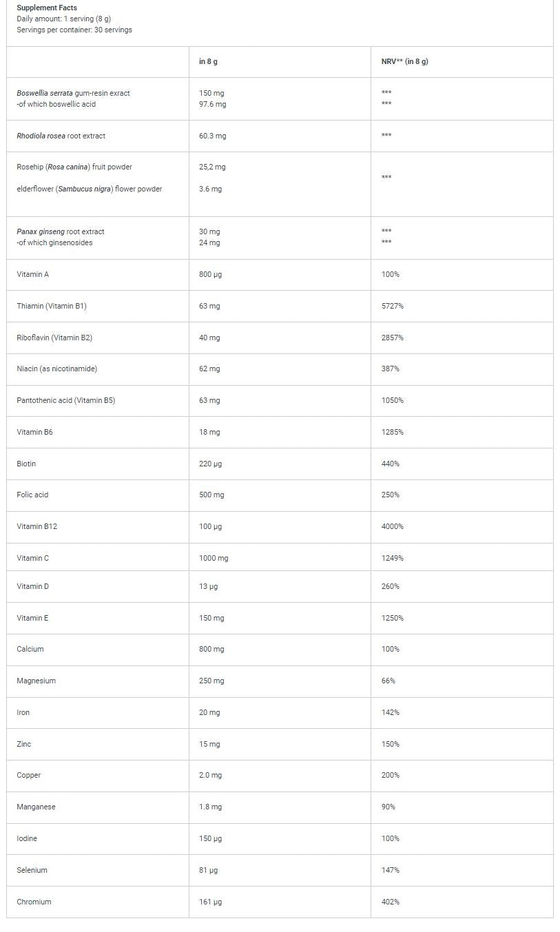The width and height of the screenshot is (560, 932).
Task: Click the 5727% NRV value
Action: 392,306
